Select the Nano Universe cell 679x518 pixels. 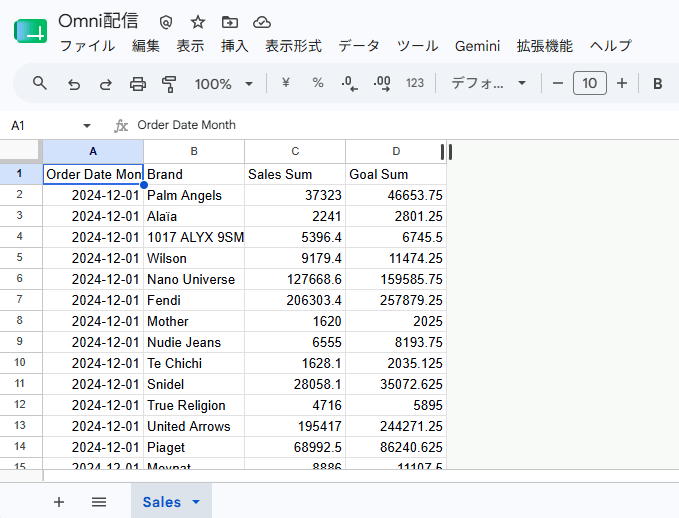pyautogui.click(x=194, y=279)
